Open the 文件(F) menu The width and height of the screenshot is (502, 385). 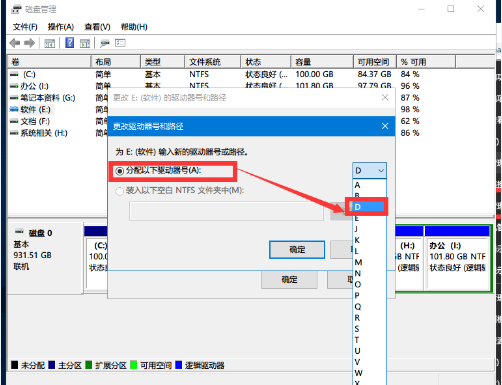tap(25, 27)
